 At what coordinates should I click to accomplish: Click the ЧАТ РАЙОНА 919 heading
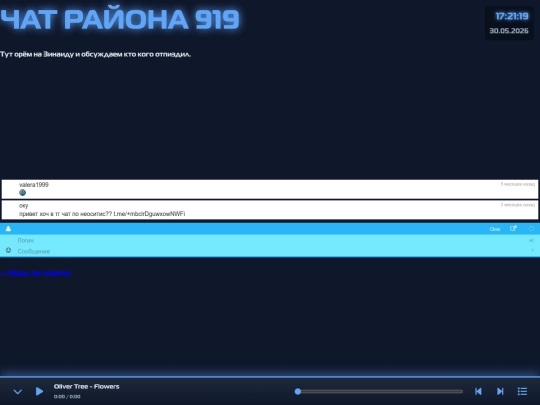tap(120, 19)
